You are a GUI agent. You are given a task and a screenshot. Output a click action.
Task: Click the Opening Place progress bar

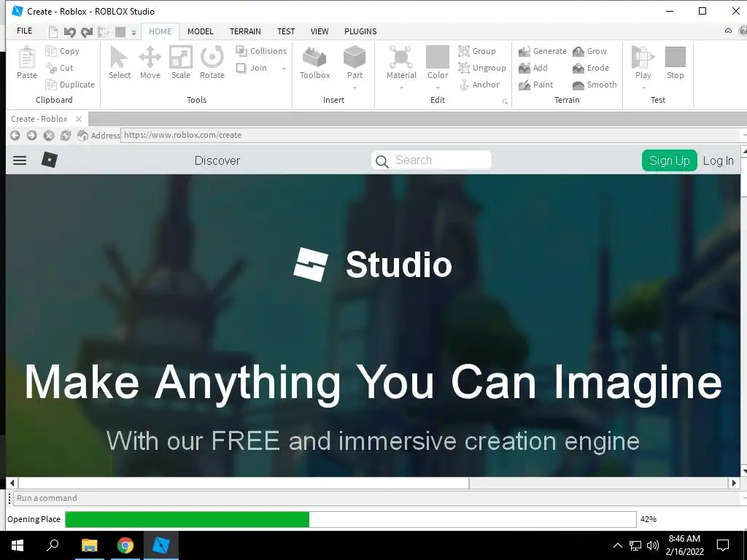click(351, 519)
